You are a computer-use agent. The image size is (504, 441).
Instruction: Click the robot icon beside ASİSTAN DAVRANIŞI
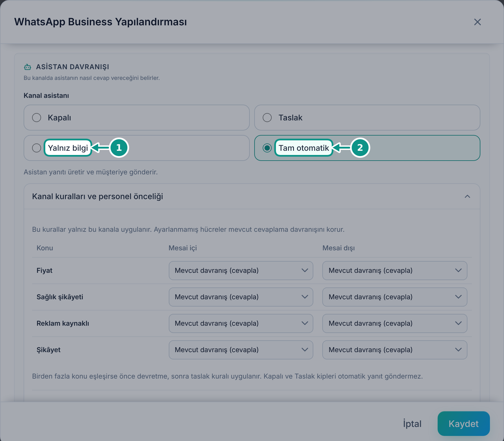pyautogui.click(x=28, y=67)
